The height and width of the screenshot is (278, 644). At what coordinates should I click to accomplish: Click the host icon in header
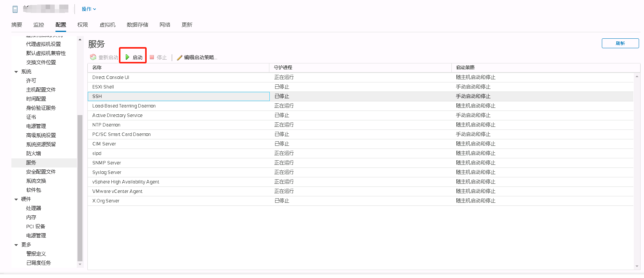[x=15, y=9]
